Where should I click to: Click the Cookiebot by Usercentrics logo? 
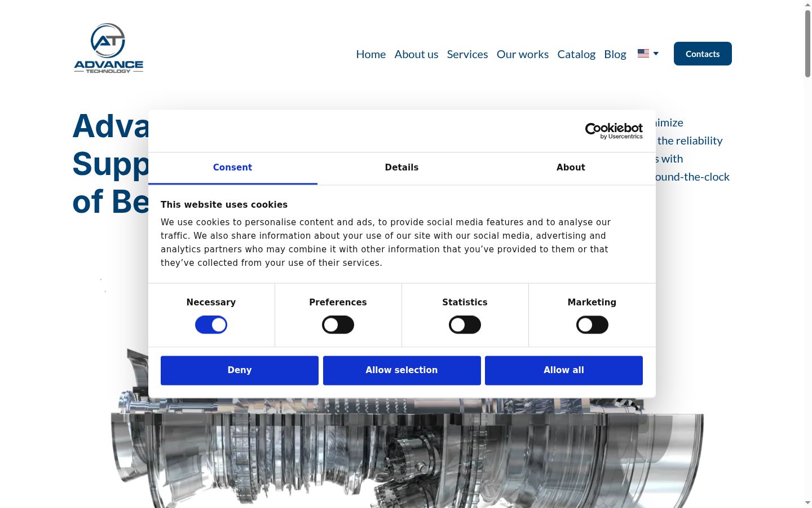(614, 131)
